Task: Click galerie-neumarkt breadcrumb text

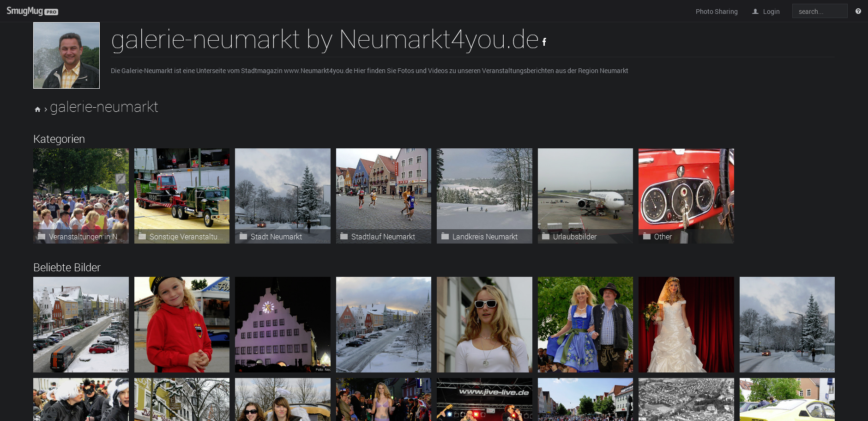Action: (x=104, y=107)
